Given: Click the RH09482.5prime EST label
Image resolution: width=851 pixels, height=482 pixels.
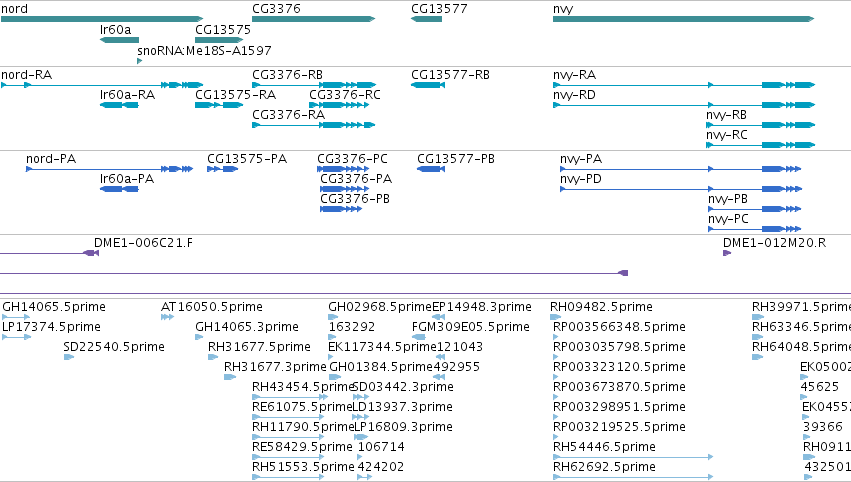Looking at the screenshot, I should 601,307.
